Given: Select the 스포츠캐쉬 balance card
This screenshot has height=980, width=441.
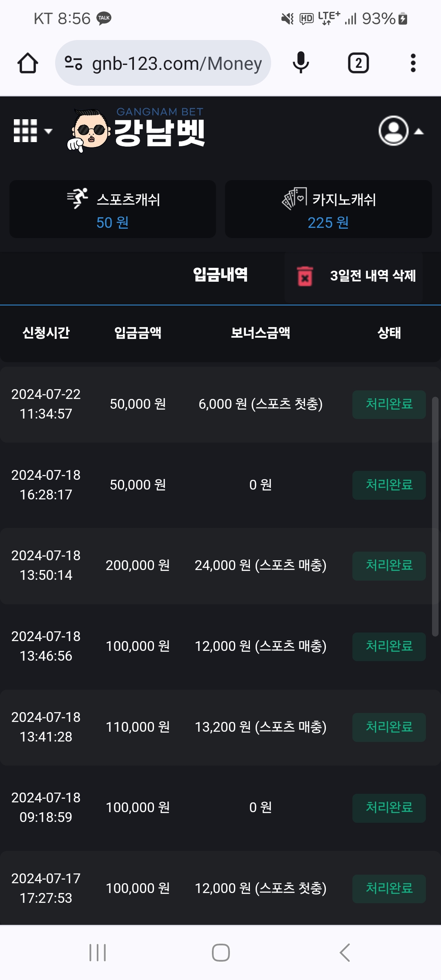Looking at the screenshot, I should pyautogui.click(x=113, y=209).
